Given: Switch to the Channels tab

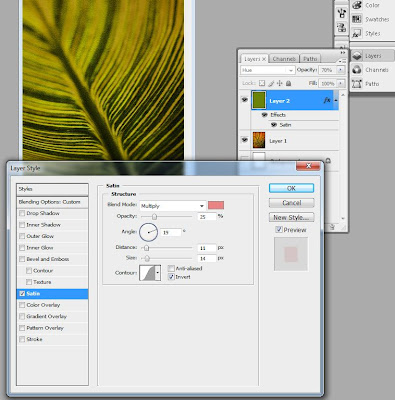Looking at the screenshot, I should click(x=284, y=59).
